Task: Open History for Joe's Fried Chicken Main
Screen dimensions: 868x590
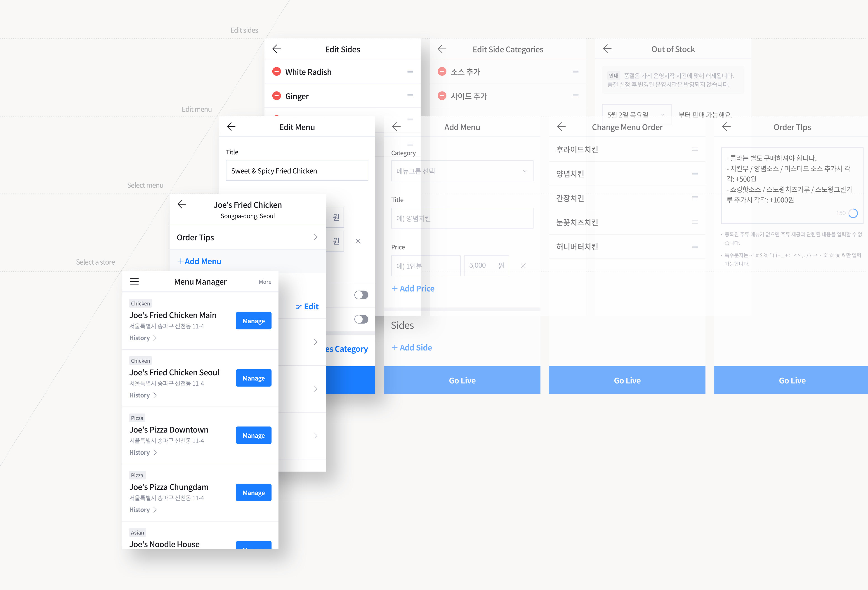Action: [x=143, y=338]
